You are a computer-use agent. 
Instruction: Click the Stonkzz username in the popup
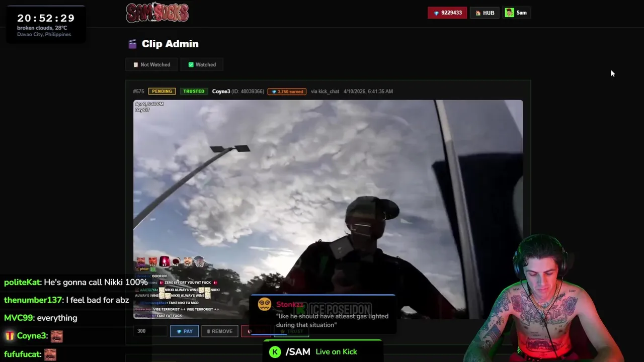[x=290, y=305]
